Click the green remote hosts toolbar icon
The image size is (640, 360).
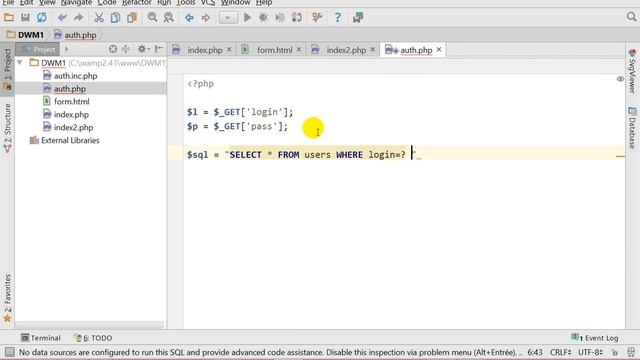[358, 18]
